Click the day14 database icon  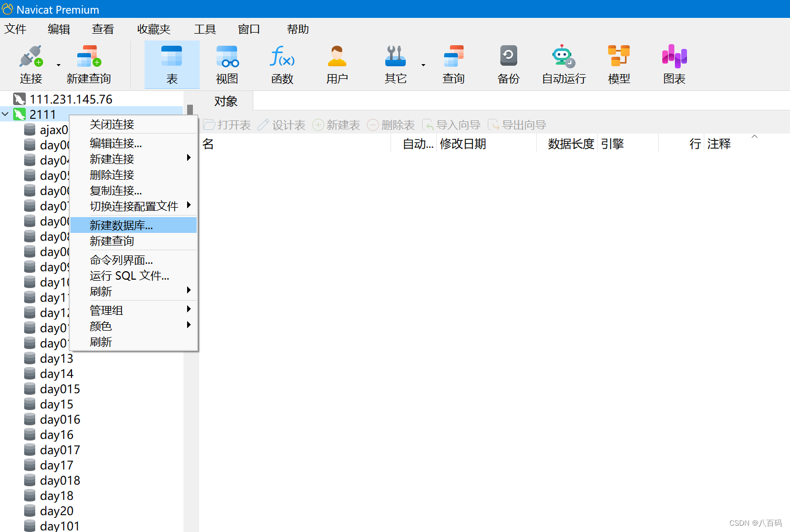30,374
